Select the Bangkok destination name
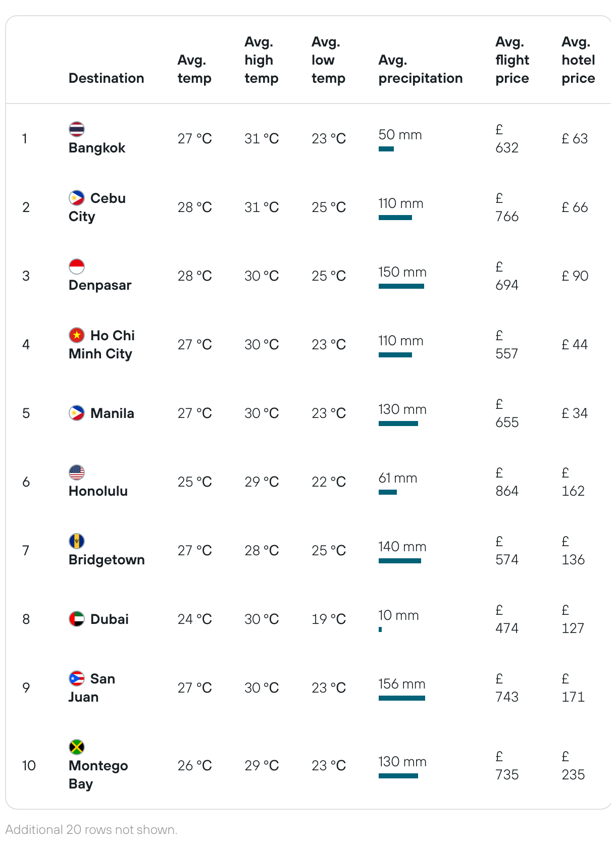616x843 pixels. [x=97, y=148]
